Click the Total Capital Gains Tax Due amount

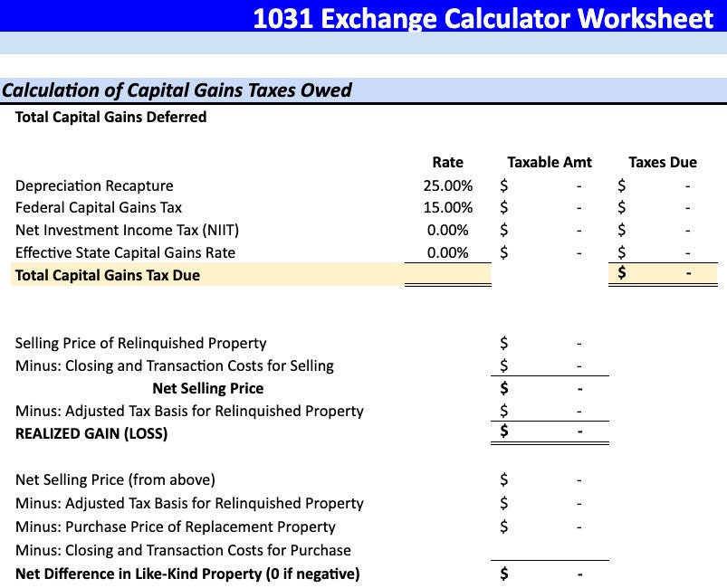(663, 274)
